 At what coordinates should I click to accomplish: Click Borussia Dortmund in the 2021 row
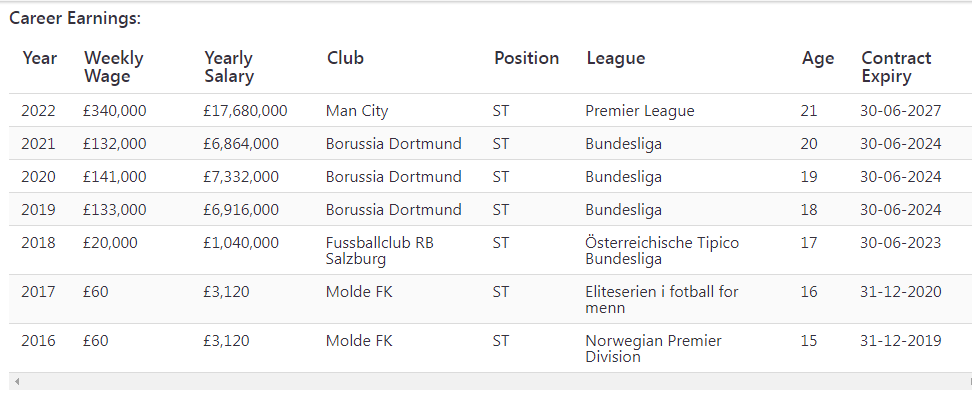[394, 144]
